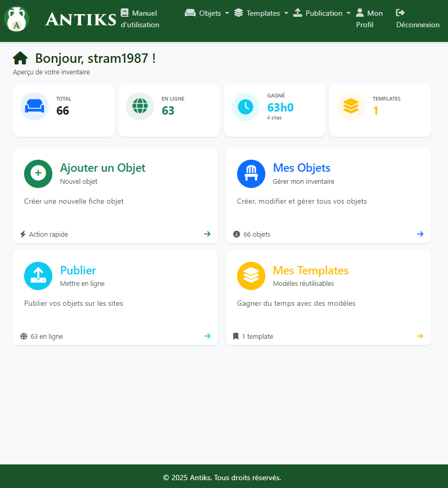Click the orange arrow on Mes Templates card
The image size is (448, 488).
click(x=420, y=336)
